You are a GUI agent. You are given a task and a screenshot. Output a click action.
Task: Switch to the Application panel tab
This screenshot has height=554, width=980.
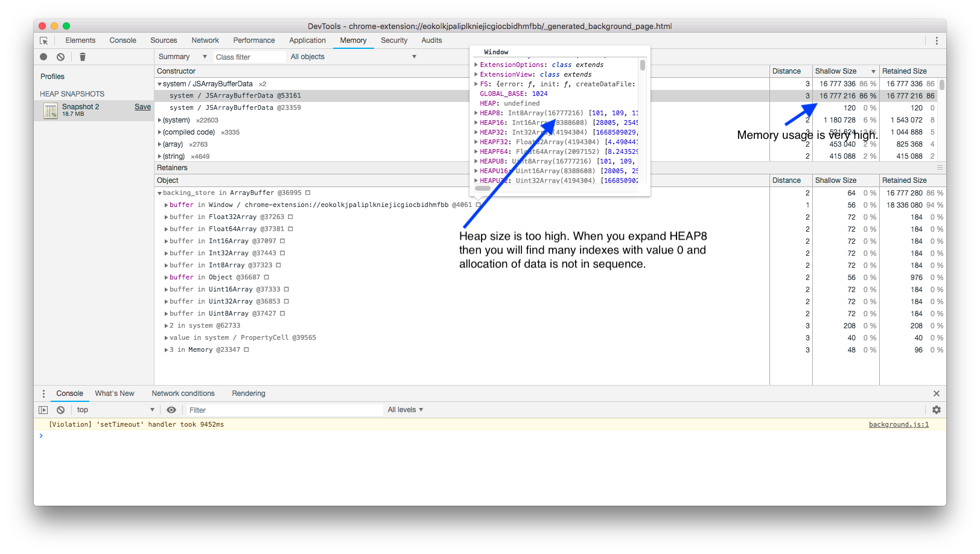point(308,40)
